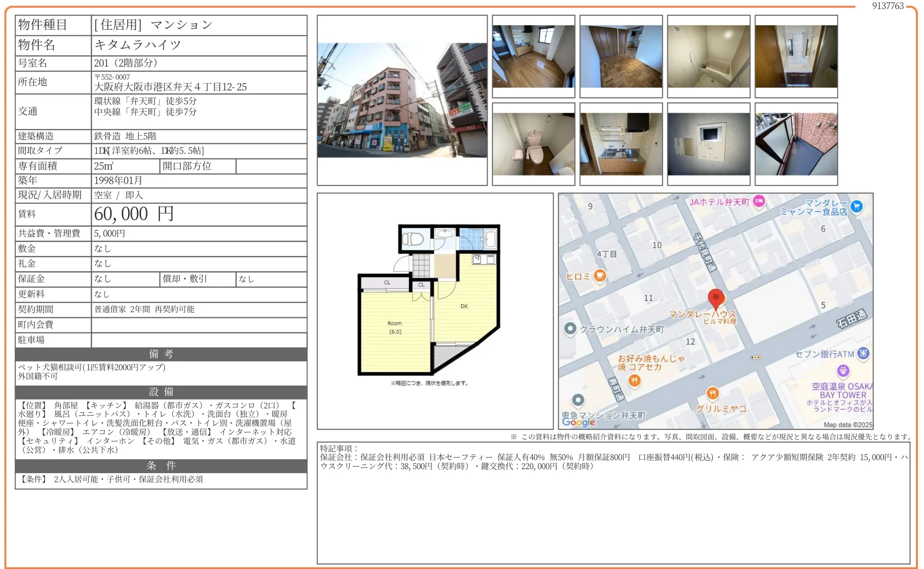Open the kitchen photo thumbnail
The width and height of the screenshot is (924, 569).
click(x=621, y=144)
